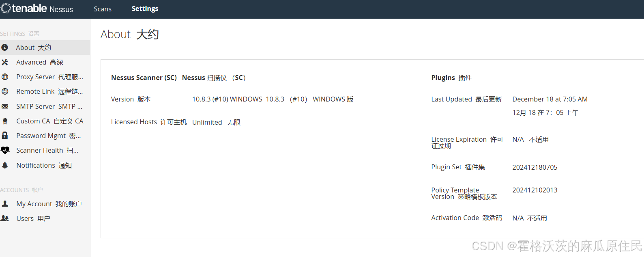Click the version text 10.8.3 (#10) WINDOWS
This screenshot has height=257, width=644.
click(227, 99)
